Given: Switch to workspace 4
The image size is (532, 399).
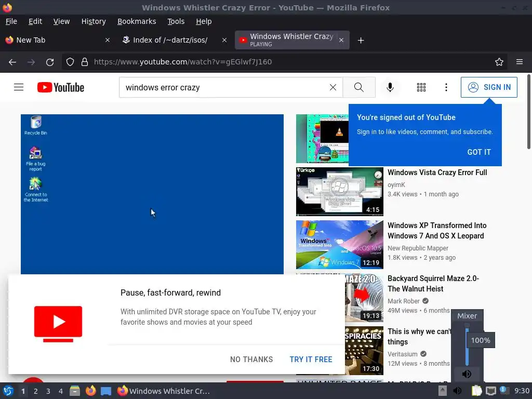Looking at the screenshot, I should click(61, 391).
